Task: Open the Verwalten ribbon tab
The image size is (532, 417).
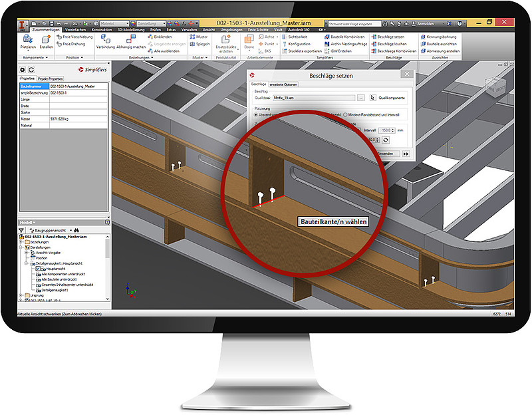Action: pos(189,30)
